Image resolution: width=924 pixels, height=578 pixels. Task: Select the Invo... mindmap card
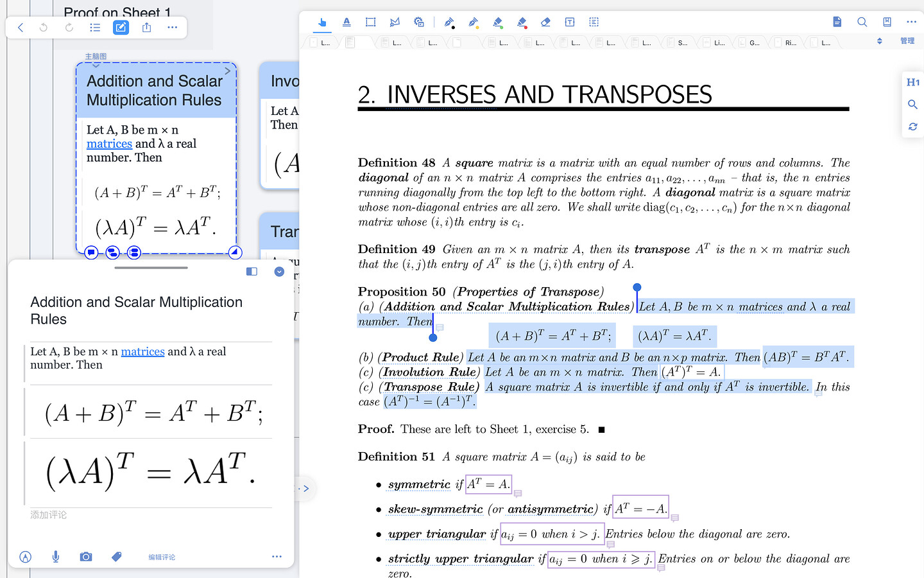(280, 125)
